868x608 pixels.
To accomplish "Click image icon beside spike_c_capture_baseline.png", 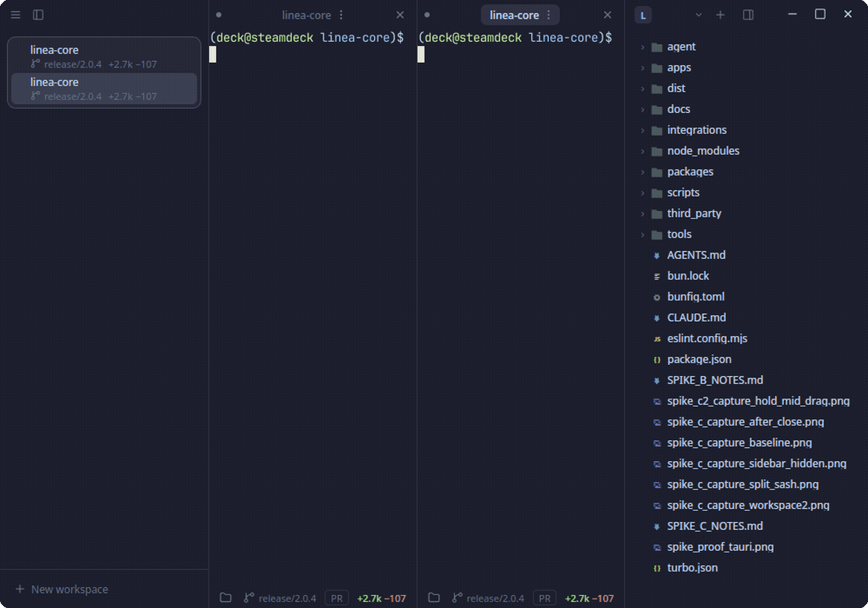I will click(x=657, y=443).
